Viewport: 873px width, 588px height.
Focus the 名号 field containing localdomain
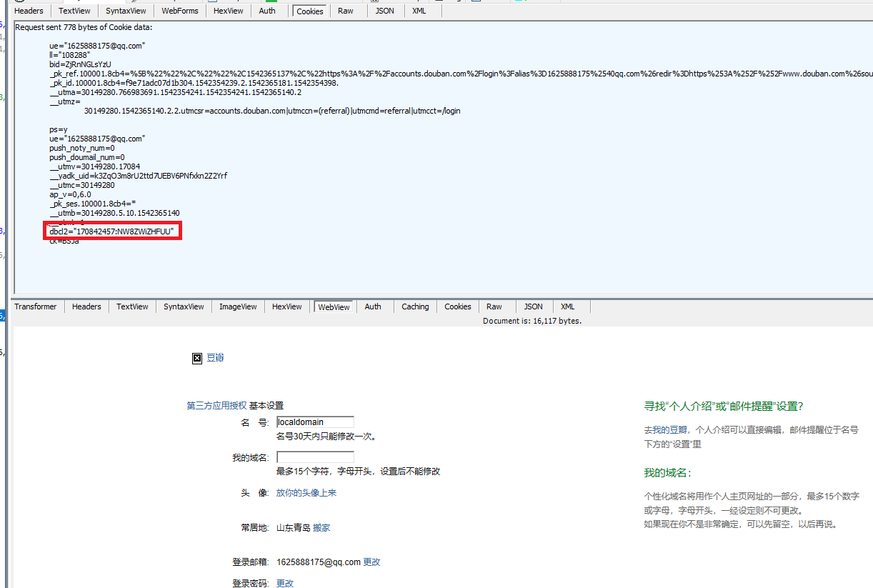pos(315,422)
